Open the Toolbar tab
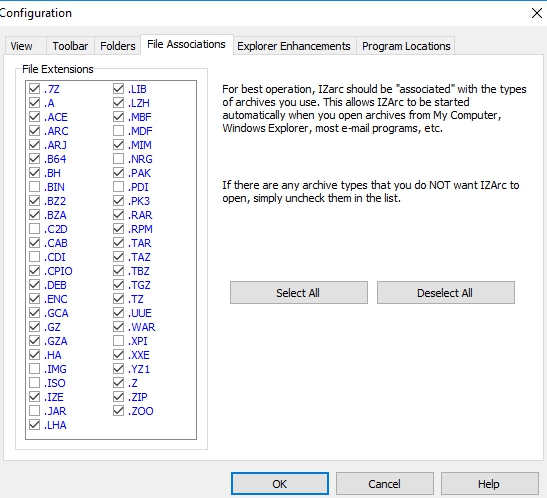Image resolution: width=547 pixels, height=498 pixels. 70,46
